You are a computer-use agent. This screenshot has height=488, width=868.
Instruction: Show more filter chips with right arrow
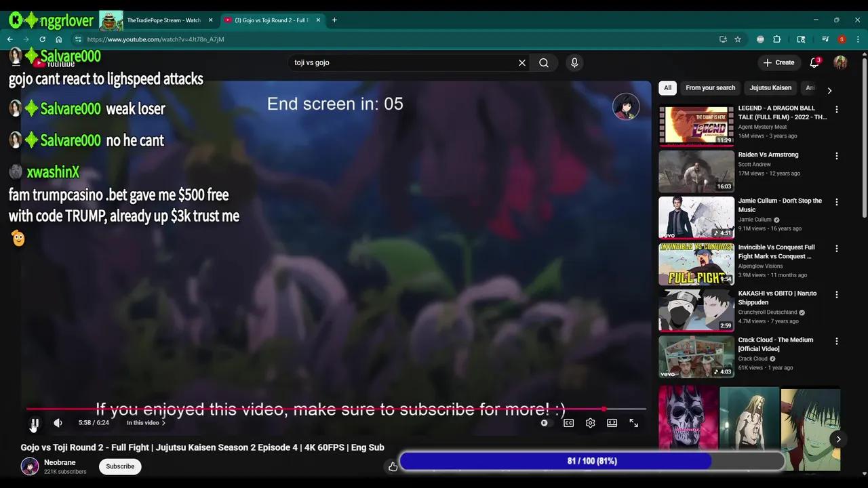(829, 90)
